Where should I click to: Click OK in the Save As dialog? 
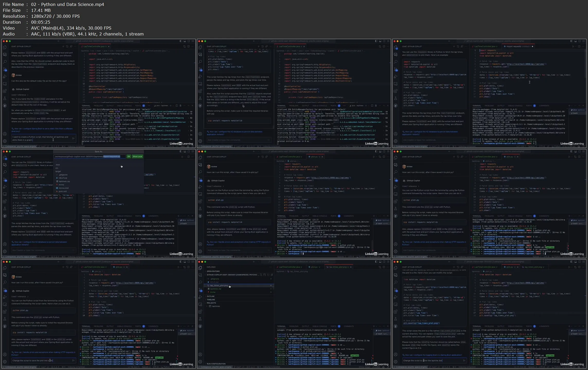129,157
